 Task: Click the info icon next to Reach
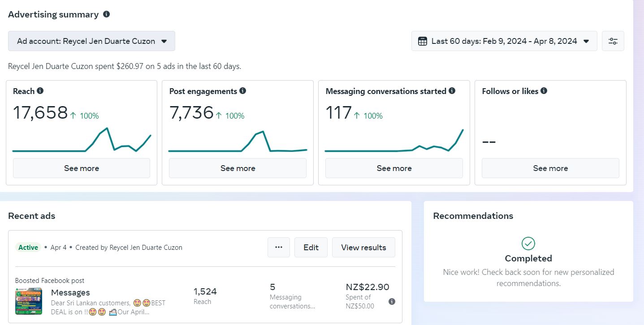(40, 90)
